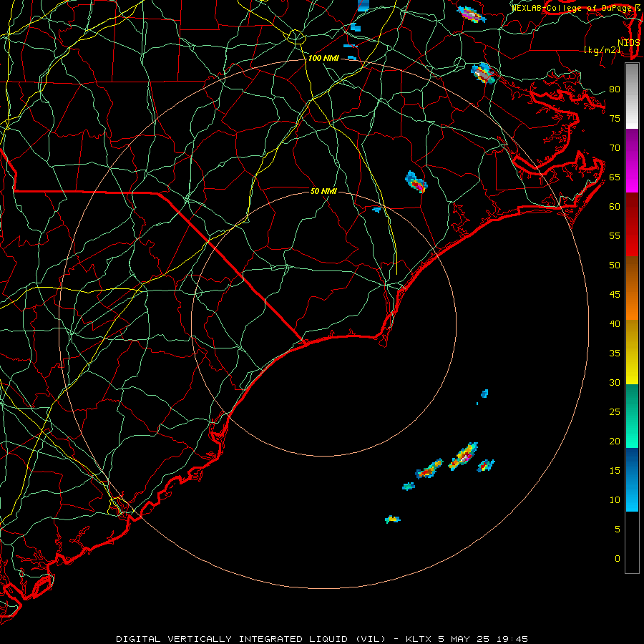The image size is (644, 644).
Task: Click the largest offshore storm cell with yellow-magenta core
Action: [x=463, y=457]
